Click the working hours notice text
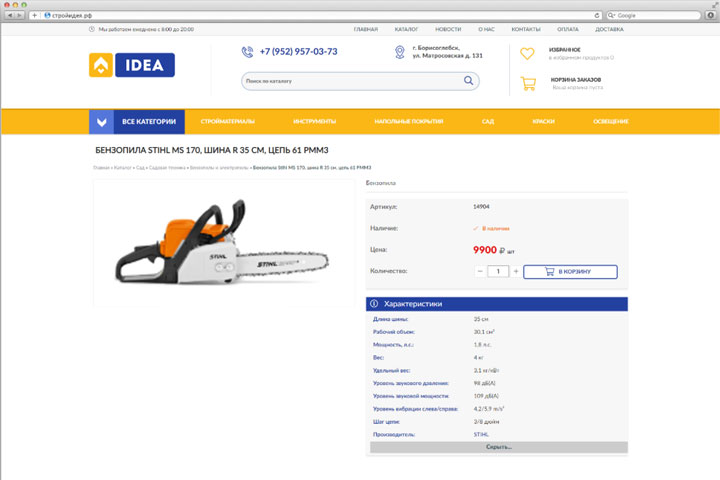This screenshot has width=720, height=480. point(146,29)
